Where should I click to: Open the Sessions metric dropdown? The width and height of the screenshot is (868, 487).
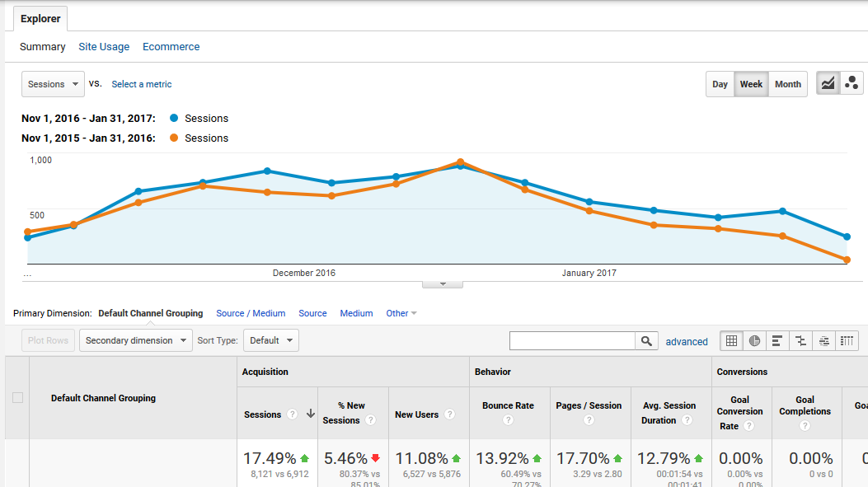pos(53,84)
